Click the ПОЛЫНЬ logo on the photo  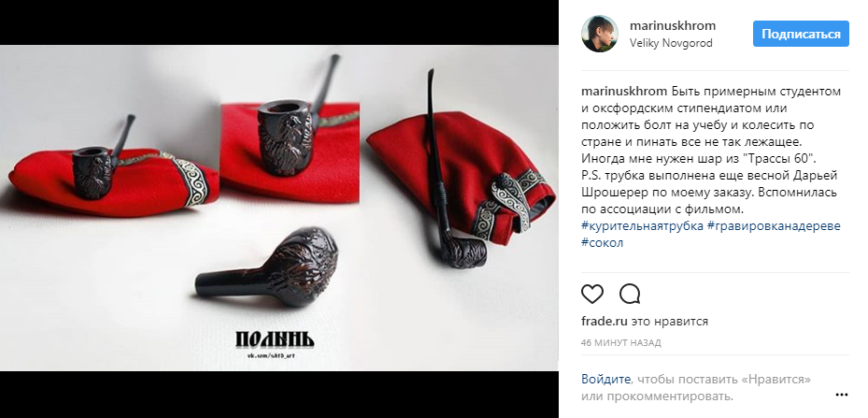[x=275, y=339]
